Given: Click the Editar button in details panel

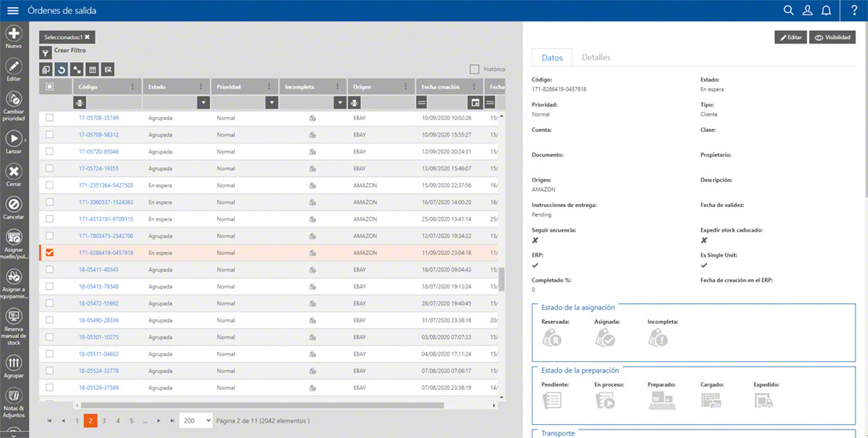Looking at the screenshot, I should pyautogui.click(x=790, y=37).
